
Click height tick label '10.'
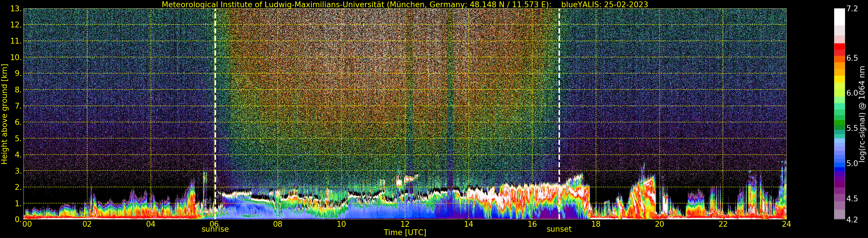16,57
